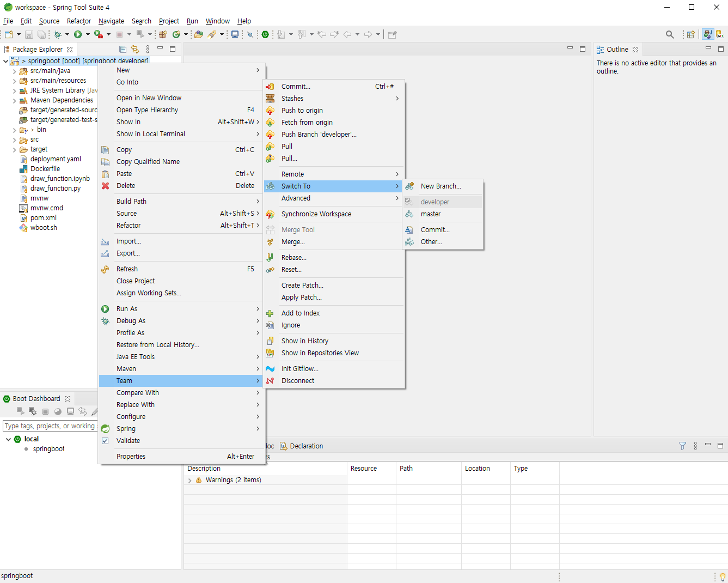Toggle Link with Editor in Package Explorer
The image size is (728, 583).
[135, 49]
